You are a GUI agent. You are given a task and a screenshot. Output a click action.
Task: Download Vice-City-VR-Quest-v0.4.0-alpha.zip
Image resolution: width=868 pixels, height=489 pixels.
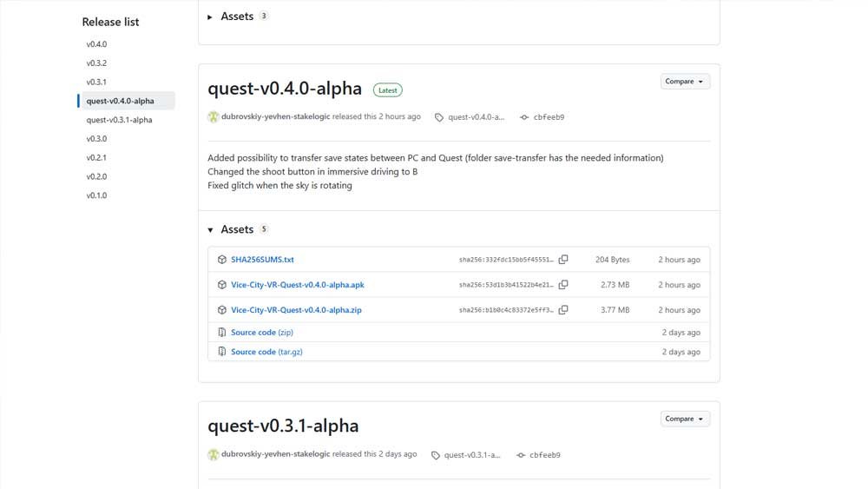pyautogui.click(x=296, y=309)
